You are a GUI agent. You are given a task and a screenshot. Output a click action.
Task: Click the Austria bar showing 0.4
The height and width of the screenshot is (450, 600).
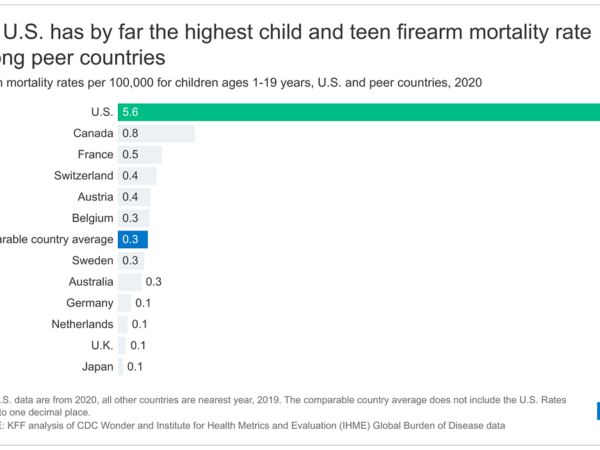pos(134,197)
